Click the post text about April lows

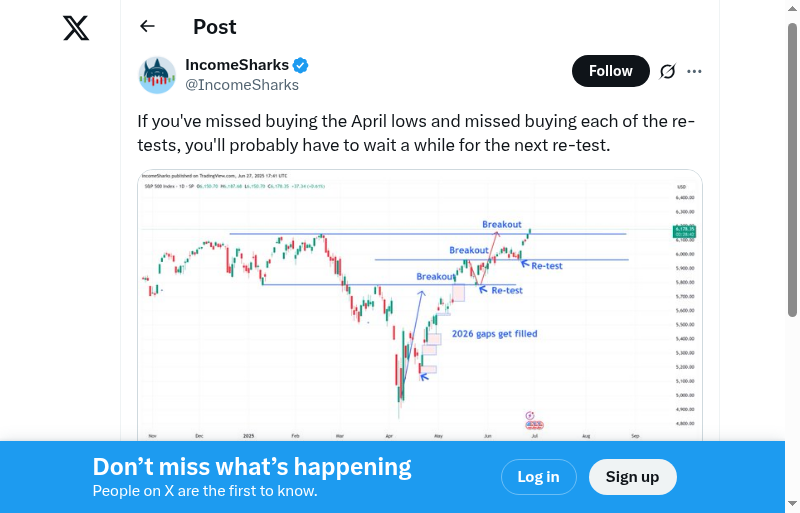[x=415, y=134]
